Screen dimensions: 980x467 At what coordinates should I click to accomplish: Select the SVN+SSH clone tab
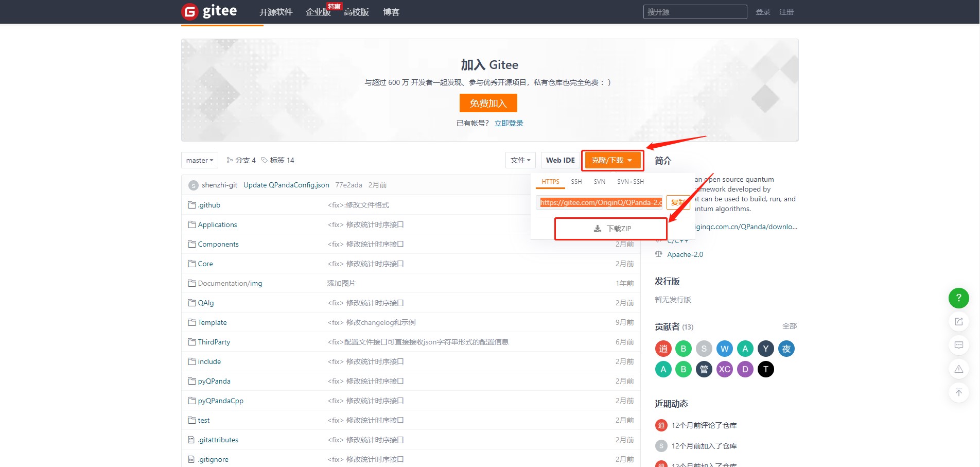coord(631,182)
